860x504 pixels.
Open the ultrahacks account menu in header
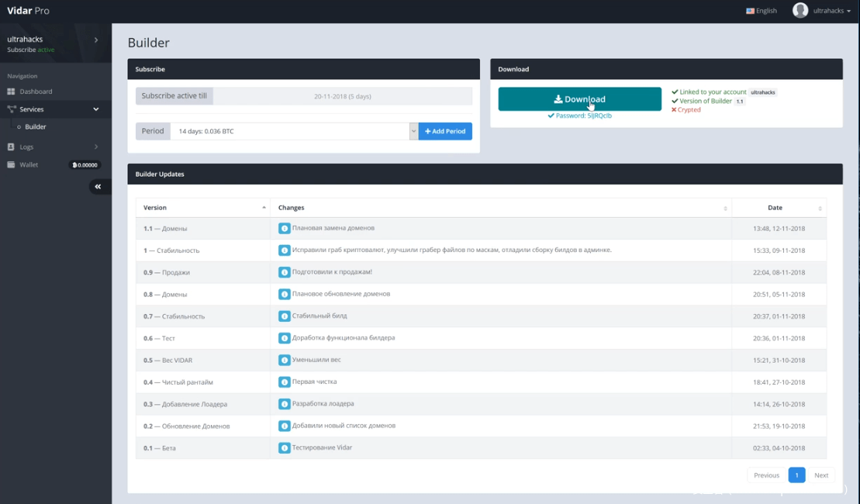[831, 11]
